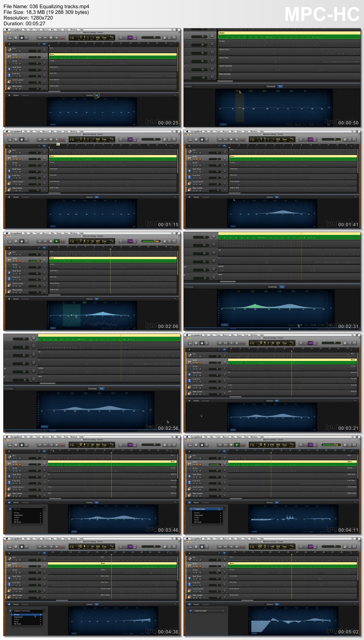Click Quick Help icon in 00:00:25 thumbnail
This screenshot has height=640, width=364.
click(x=16, y=37)
